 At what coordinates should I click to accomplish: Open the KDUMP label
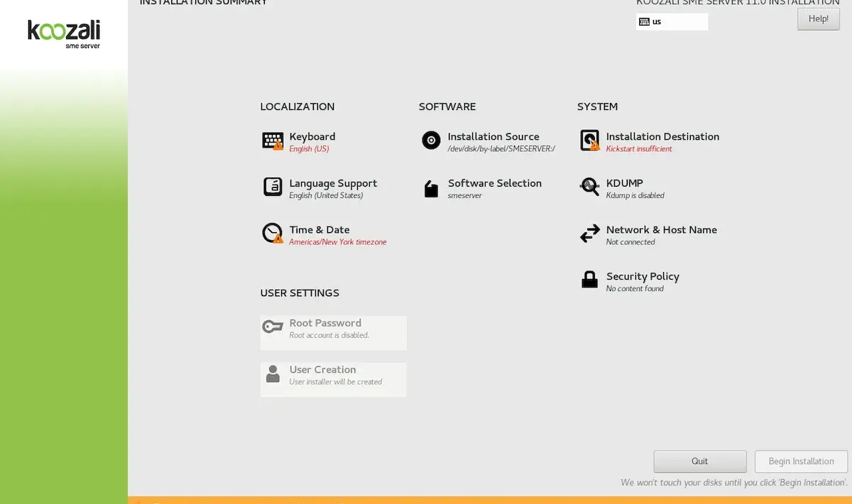[625, 183]
